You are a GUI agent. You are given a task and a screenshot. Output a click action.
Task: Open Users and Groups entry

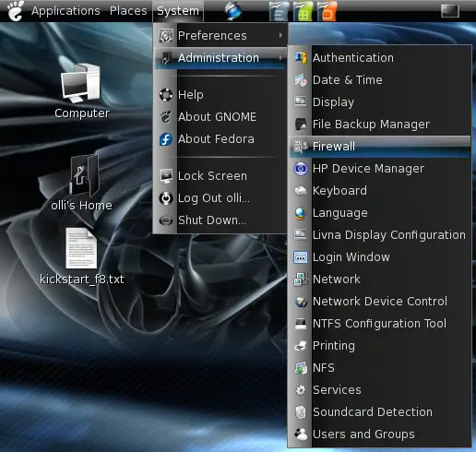380,434
